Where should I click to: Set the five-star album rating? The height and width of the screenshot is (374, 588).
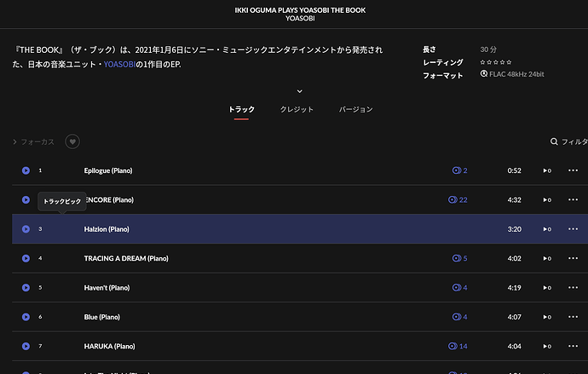[x=496, y=62]
